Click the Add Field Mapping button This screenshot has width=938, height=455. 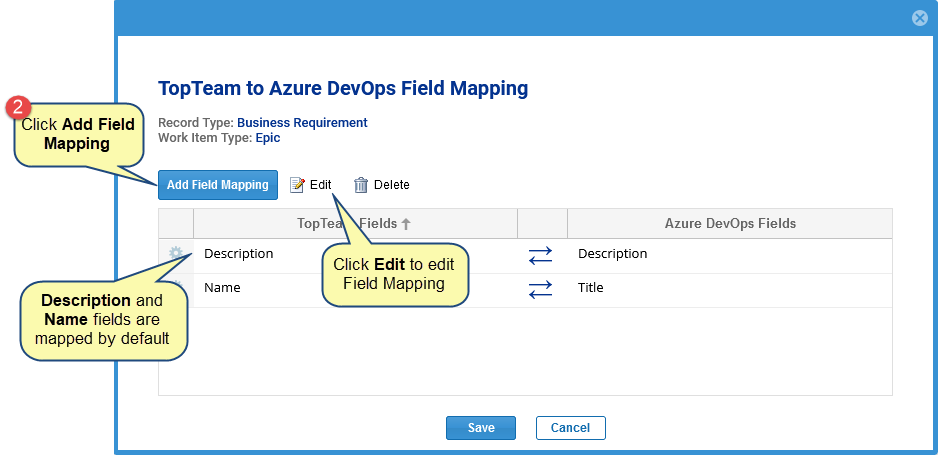point(218,185)
